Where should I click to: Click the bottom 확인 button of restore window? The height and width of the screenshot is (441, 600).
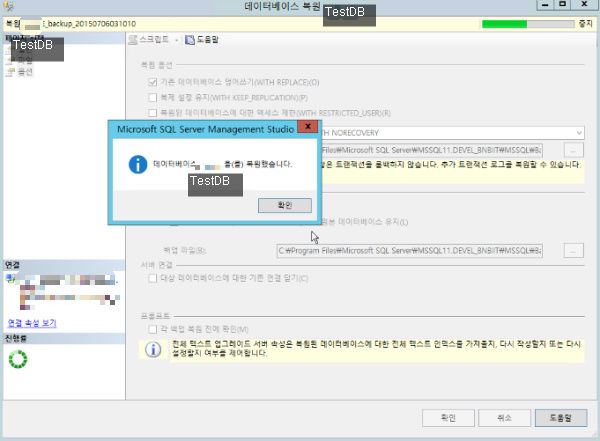(x=448, y=418)
